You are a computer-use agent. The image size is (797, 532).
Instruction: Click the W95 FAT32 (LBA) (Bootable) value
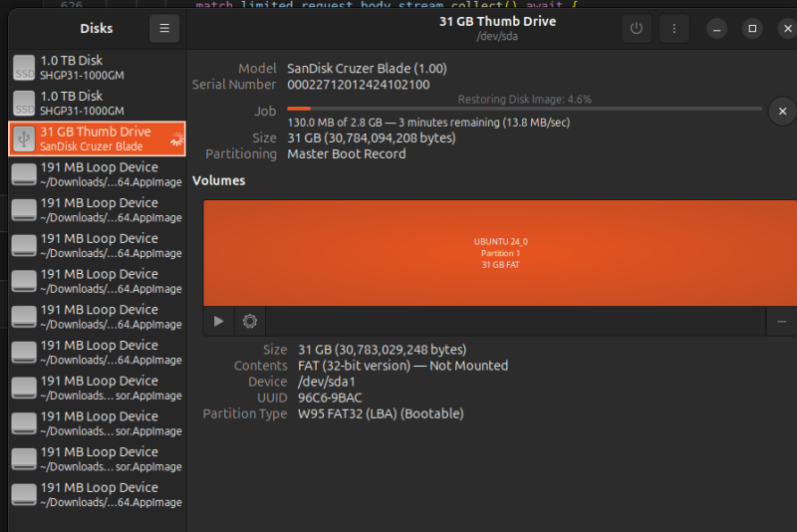click(x=381, y=414)
